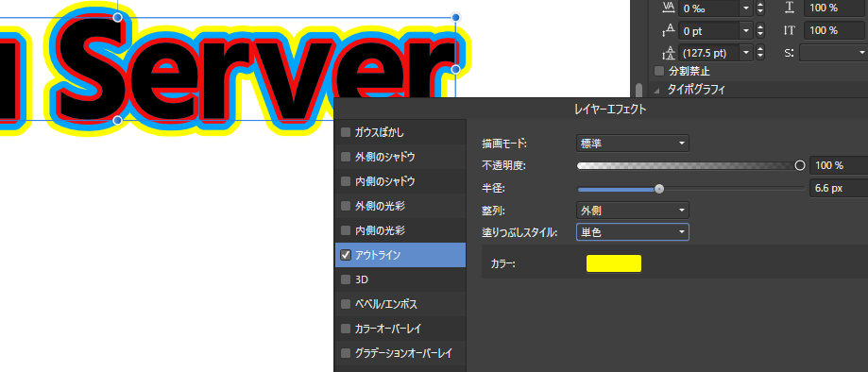Screen dimensions: 868x372
Task: Check the 分割禁止 checkbox
Action: click(658, 71)
